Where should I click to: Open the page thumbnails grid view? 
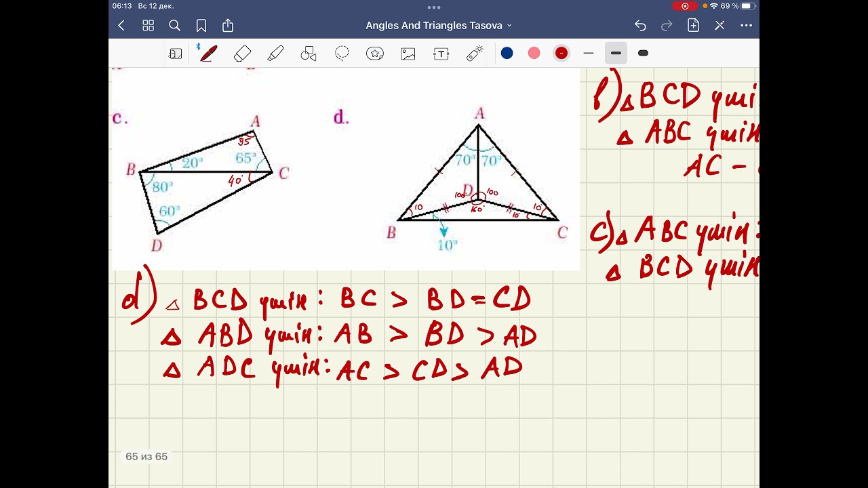tap(149, 26)
